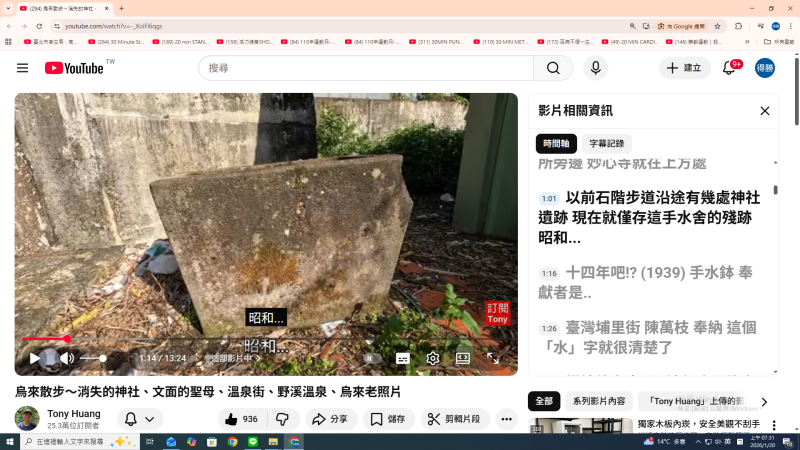Click the Windows taskbar search box
The image size is (800, 450).
point(80,442)
